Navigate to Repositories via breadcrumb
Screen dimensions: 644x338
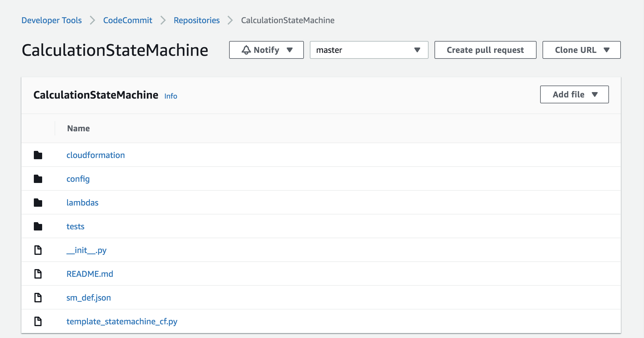(x=196, y=20)
